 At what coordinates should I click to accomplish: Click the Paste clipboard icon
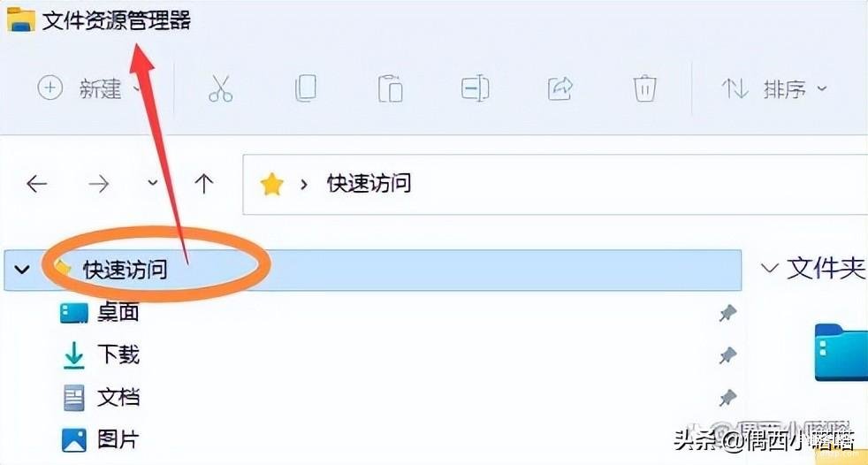[x=391, y=88]
